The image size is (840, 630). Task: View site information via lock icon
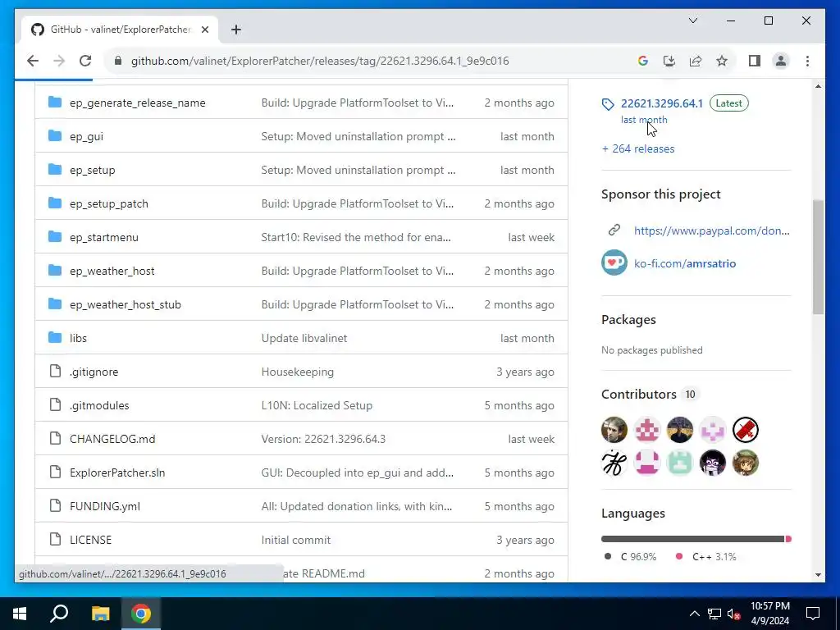pyautogui.click(x=118, y=61)
